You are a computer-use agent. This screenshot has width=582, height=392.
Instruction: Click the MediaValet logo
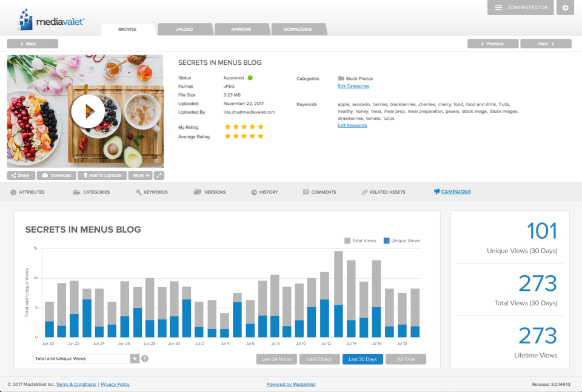(x=51, y=19)
